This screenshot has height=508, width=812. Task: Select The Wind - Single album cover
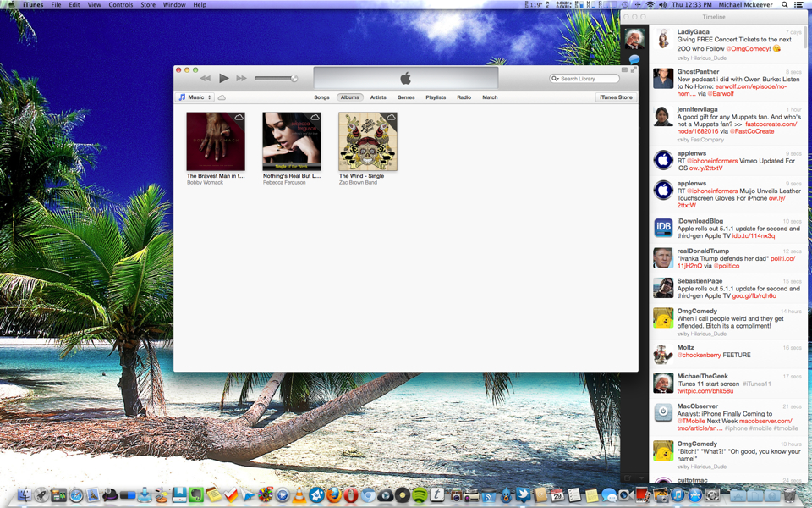click(368, 141)
